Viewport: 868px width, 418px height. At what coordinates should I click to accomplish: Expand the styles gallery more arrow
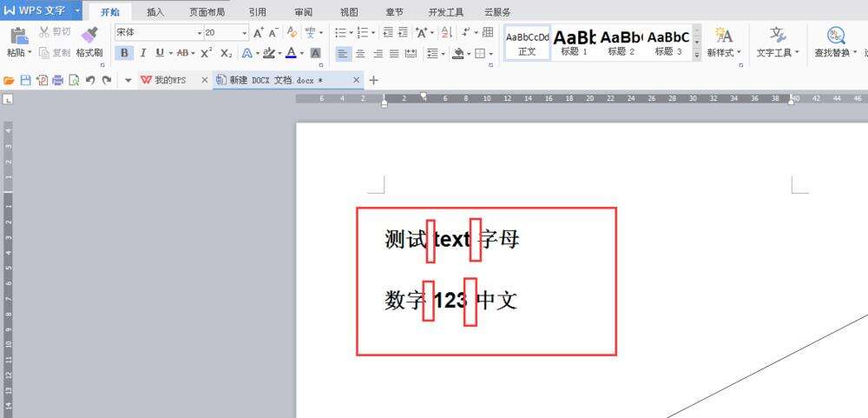coord(696,55)
